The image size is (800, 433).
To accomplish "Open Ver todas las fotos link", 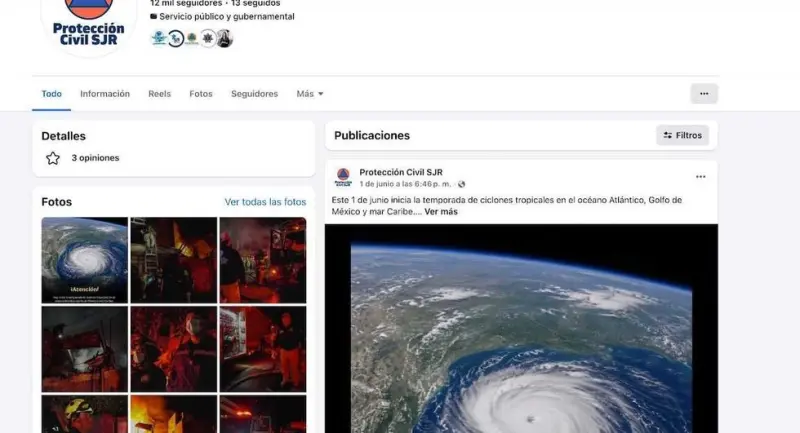I will 265,202.
